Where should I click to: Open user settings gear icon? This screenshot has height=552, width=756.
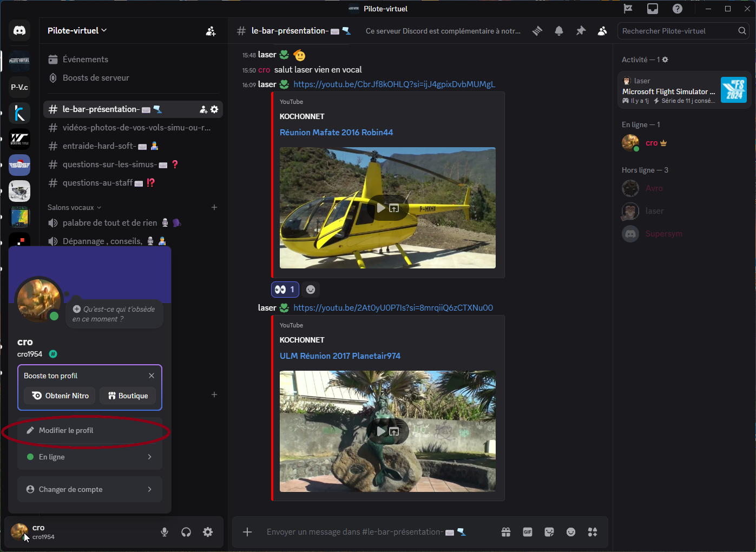208,532
